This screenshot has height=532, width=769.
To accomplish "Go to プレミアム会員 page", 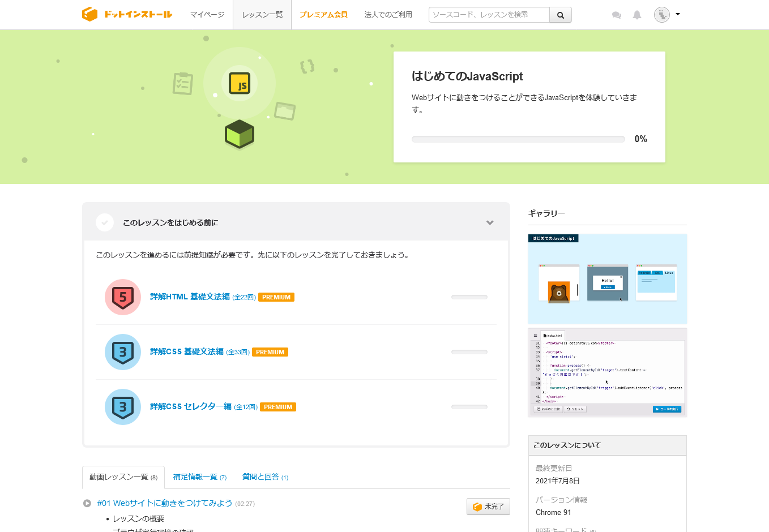I will pyautogui.click(x=323, y=15).
